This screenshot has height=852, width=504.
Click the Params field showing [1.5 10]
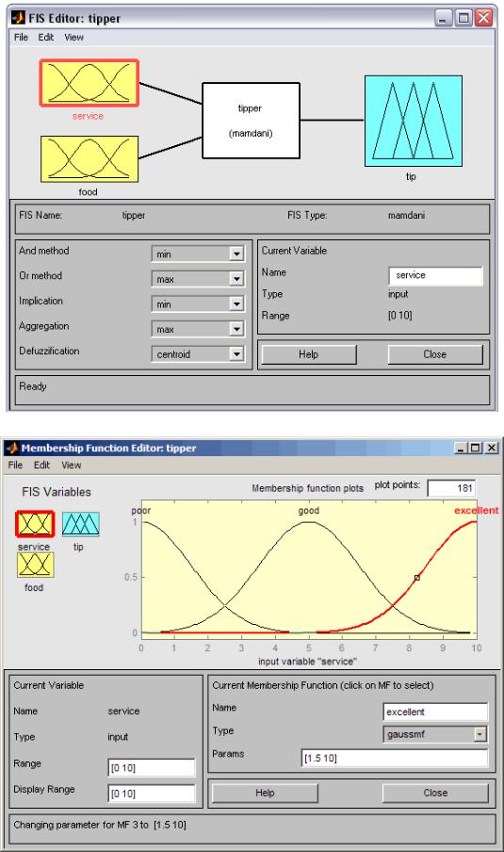(395, 758)
